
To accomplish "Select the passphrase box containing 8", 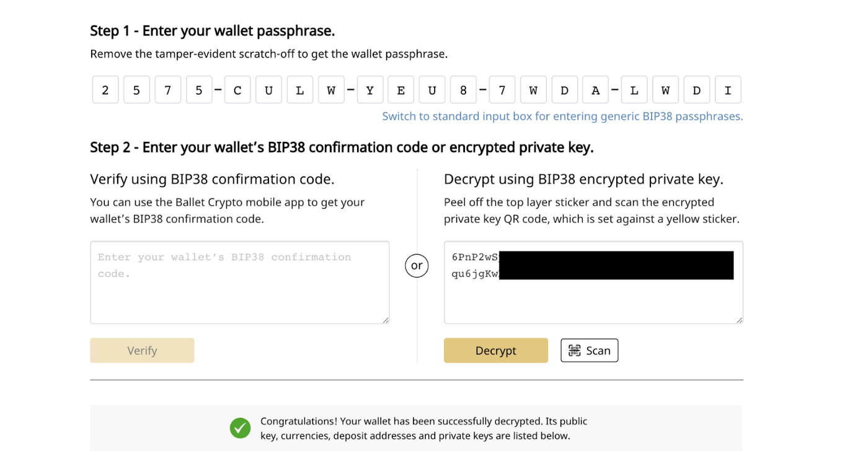I will click(x=463, y=89).
